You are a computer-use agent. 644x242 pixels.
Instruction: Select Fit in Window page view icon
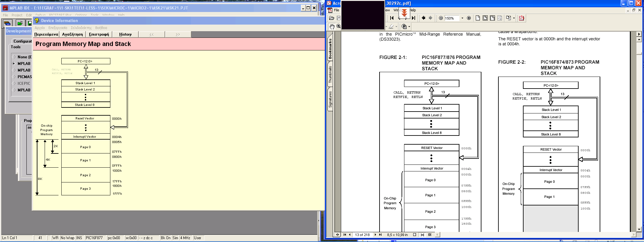tap(485, 18)
